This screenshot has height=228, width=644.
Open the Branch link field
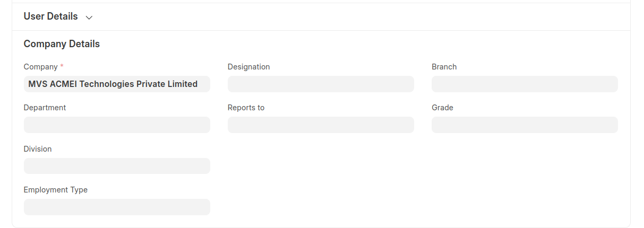pyautogui.click(x=525, y=84)
